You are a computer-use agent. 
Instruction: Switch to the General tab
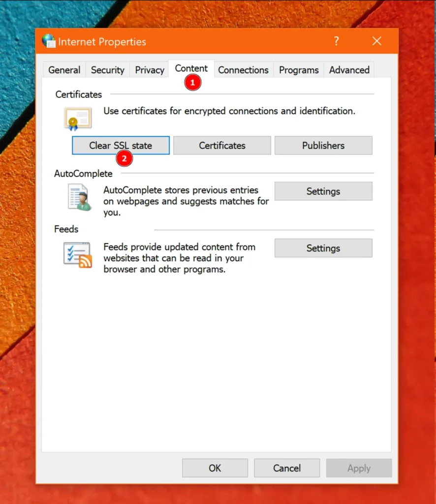[64, 70]
